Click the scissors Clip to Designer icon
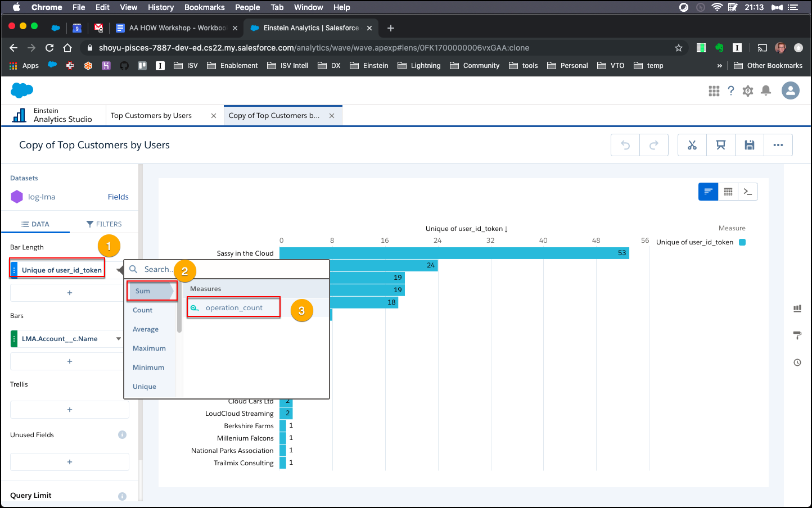 692,145
